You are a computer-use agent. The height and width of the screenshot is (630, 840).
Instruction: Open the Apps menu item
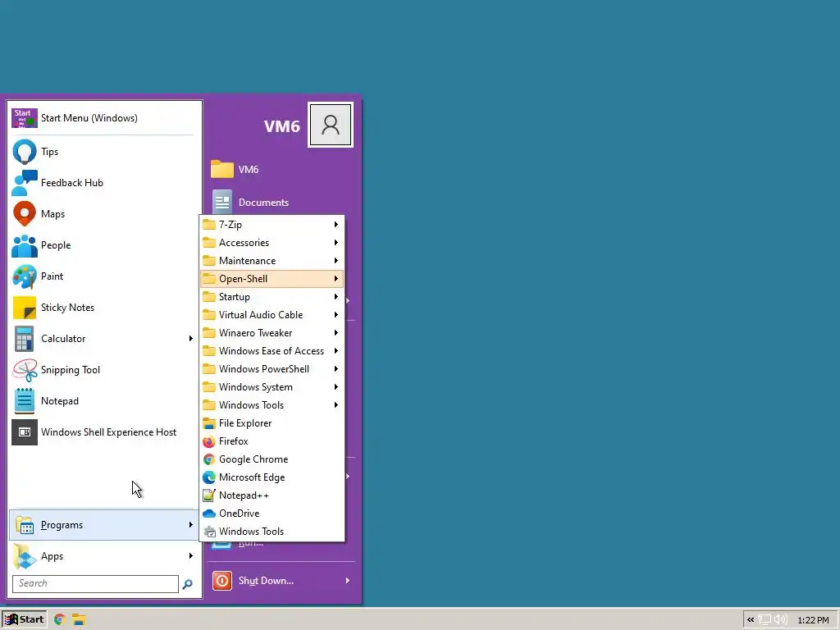[x=103, y=556]
